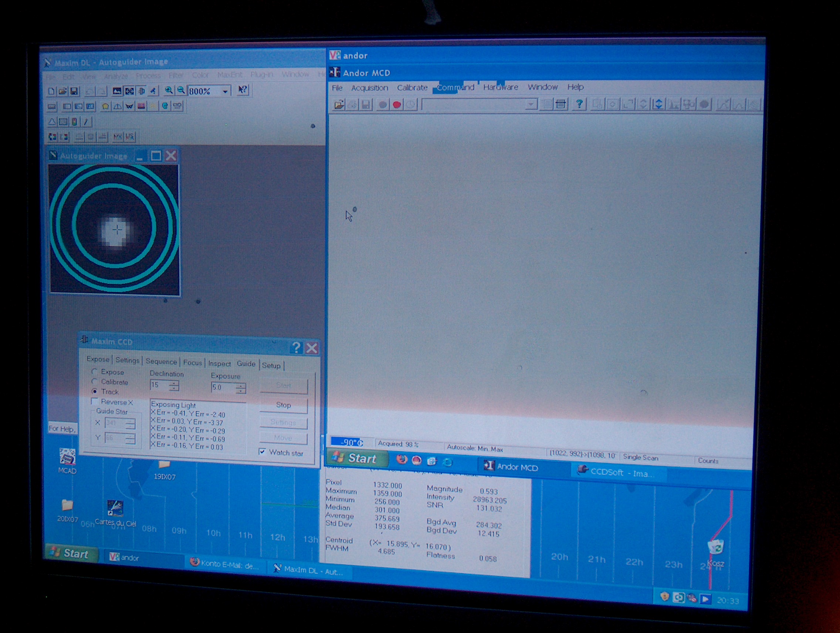Click the green globe icon in MaxIm DL toolbar
This screenshot has width=840, height=633.
point(165,106)
